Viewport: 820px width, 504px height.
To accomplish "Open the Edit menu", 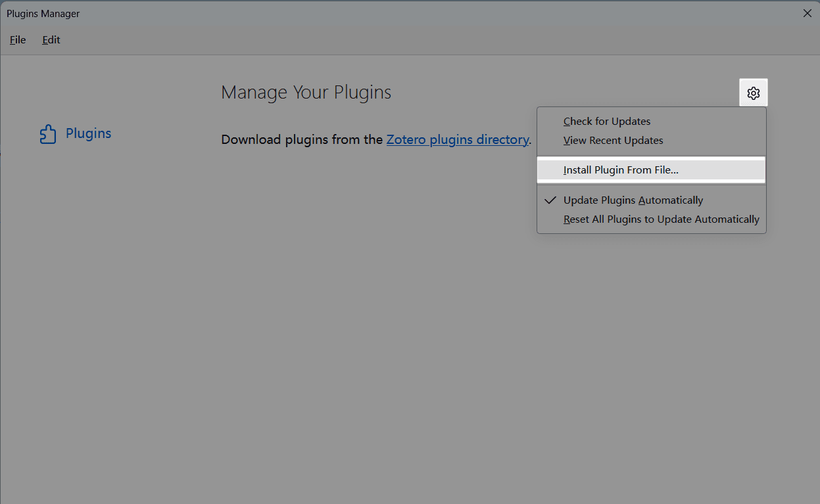I will coord(51,40).
